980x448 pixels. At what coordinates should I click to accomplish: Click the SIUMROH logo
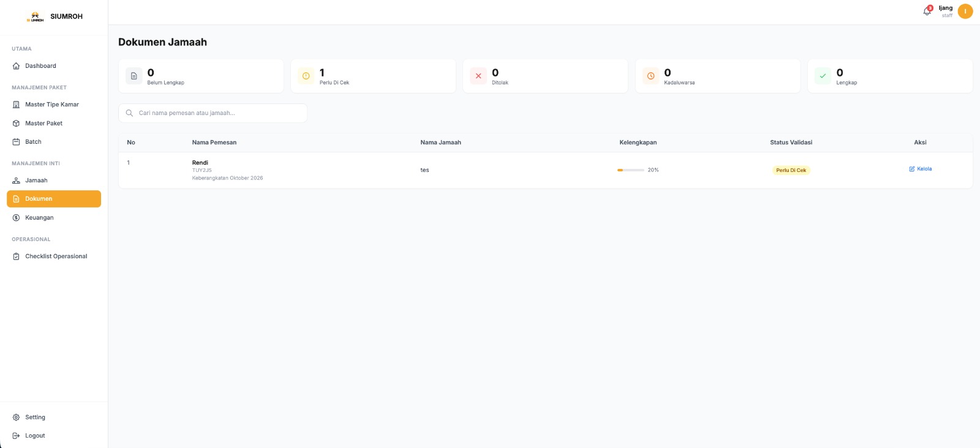[x=36, y=17]
